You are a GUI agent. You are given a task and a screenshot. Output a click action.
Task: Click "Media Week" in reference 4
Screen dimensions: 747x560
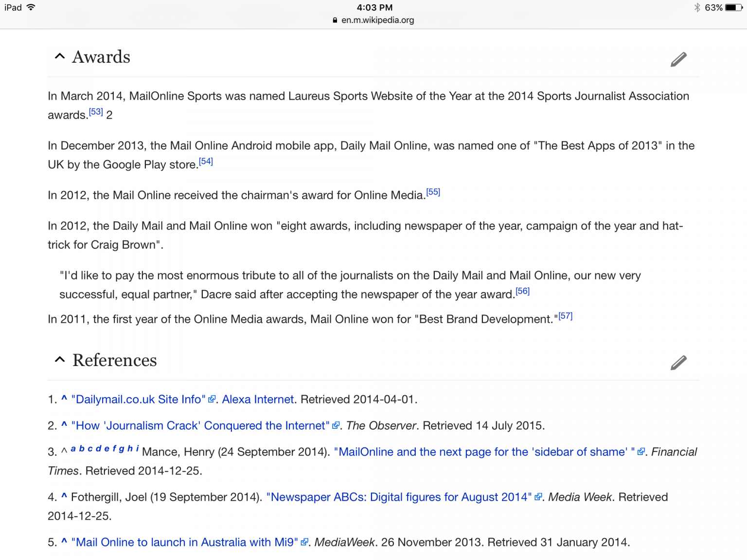580,497
